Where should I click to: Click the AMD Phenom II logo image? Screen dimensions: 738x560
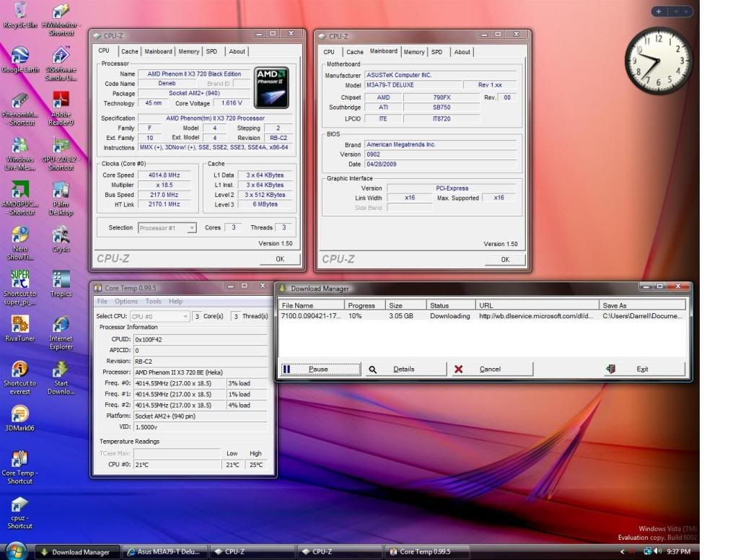pos(271,87)
